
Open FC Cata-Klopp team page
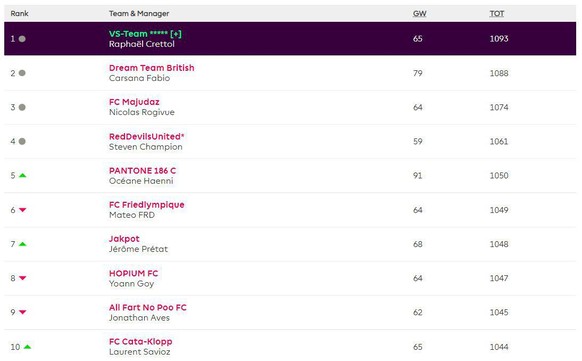140,341
